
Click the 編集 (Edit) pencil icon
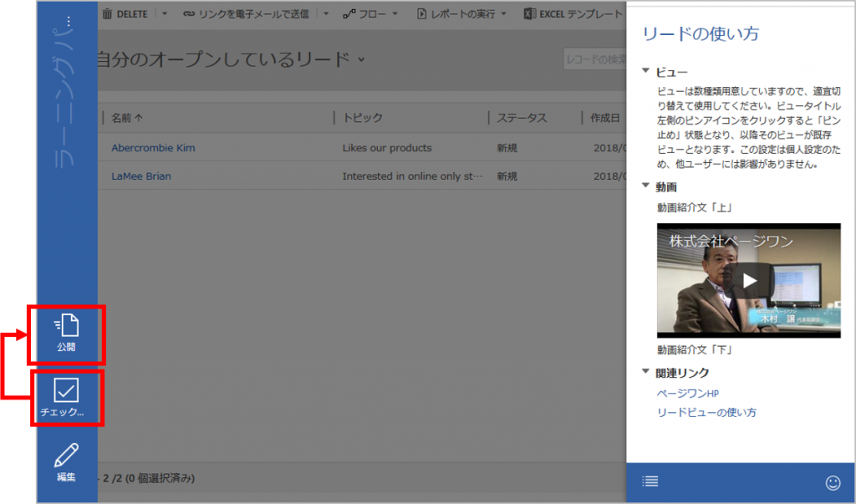tap(66, 462)
